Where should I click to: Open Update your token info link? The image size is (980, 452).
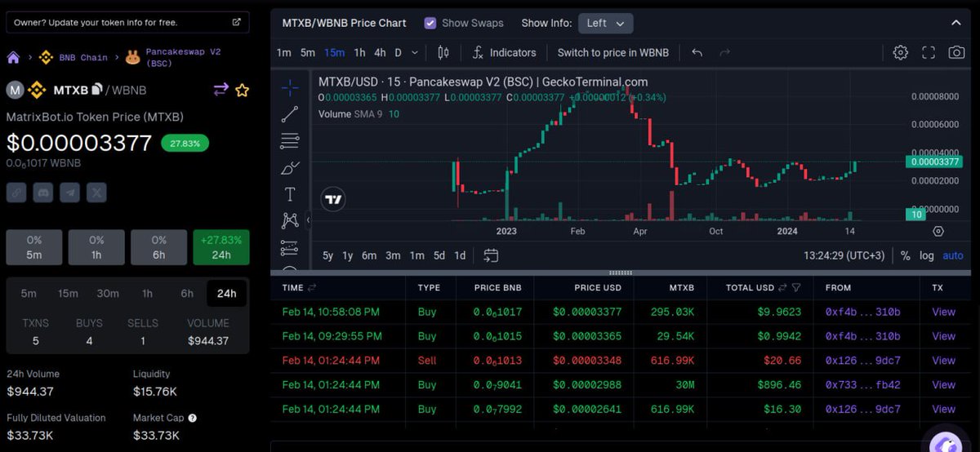(127, 22)
